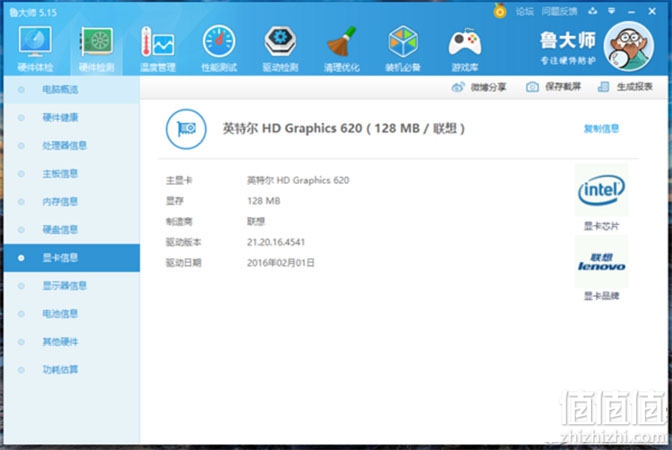Open 游戏库 game library controller icon

tap(465, 48)
